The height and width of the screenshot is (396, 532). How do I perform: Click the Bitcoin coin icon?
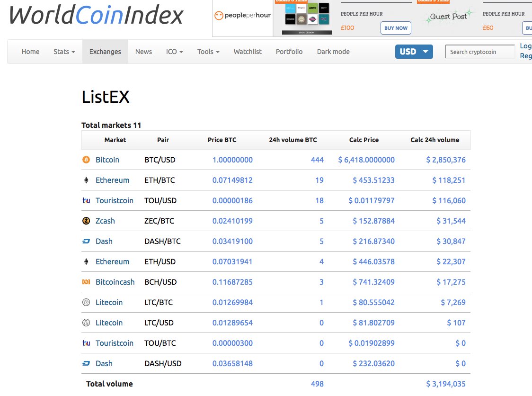tap(86, 160)
